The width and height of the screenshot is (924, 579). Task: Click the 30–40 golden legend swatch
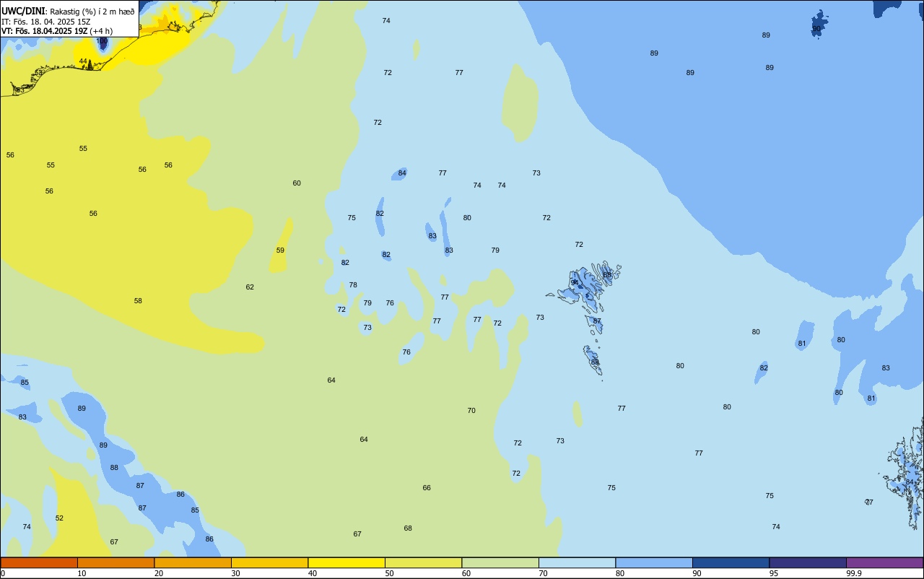[269, 562]
